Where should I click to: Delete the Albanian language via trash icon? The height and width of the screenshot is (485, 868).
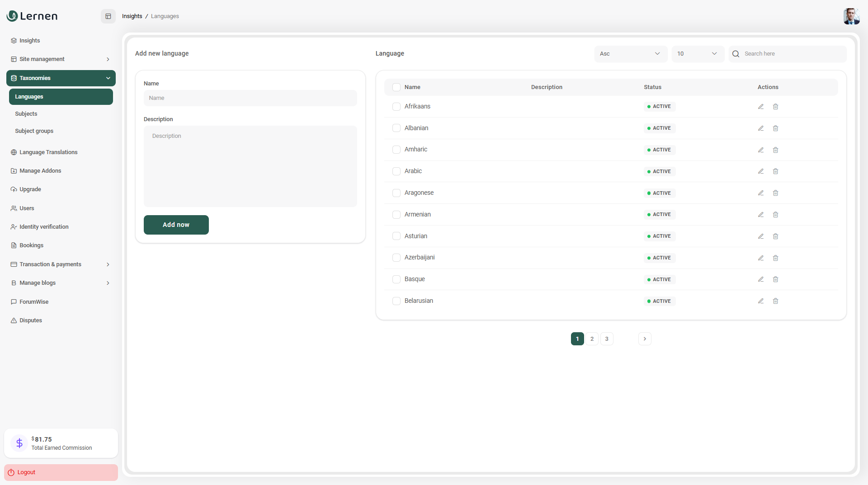775,128
